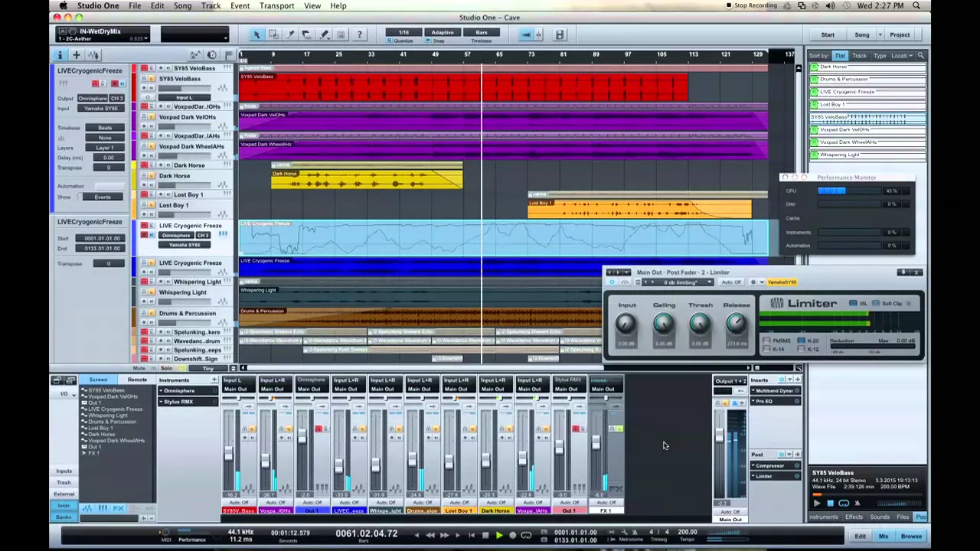Open the Bars timebase dropdown
The height and width of the screenshot is (551, 980).
[481, 32]
